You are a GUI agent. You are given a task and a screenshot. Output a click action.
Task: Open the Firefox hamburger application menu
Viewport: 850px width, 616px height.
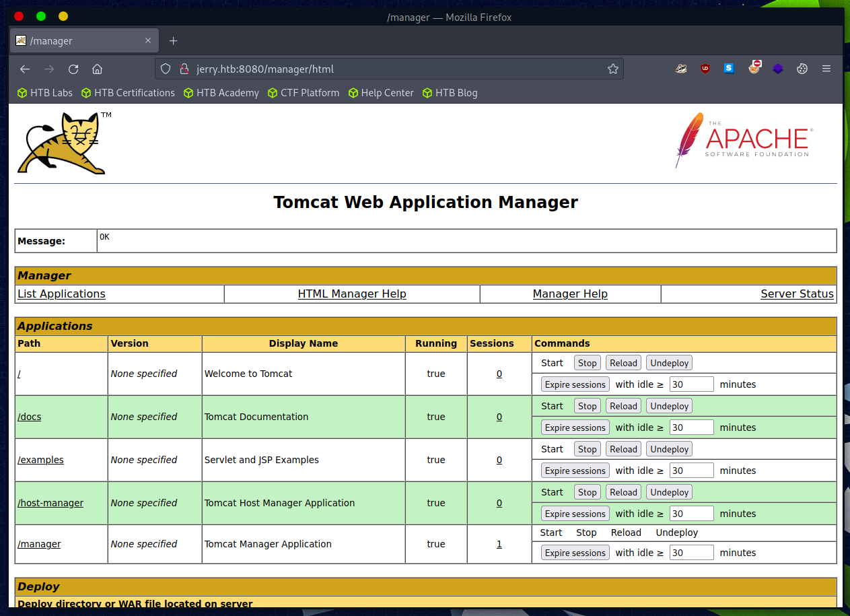pos(826,69)
